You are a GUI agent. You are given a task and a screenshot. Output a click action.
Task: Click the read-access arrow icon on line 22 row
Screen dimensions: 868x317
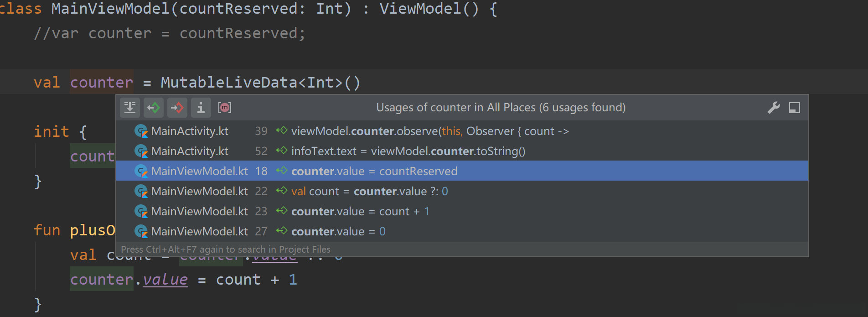coord(282,191)
